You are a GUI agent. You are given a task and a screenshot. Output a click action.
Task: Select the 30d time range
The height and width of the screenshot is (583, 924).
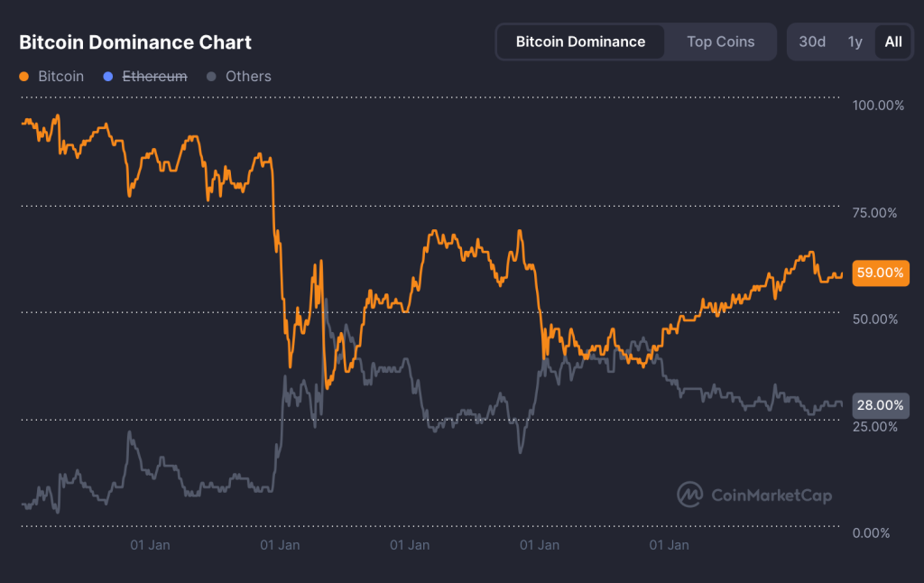(x=811, y=42)
